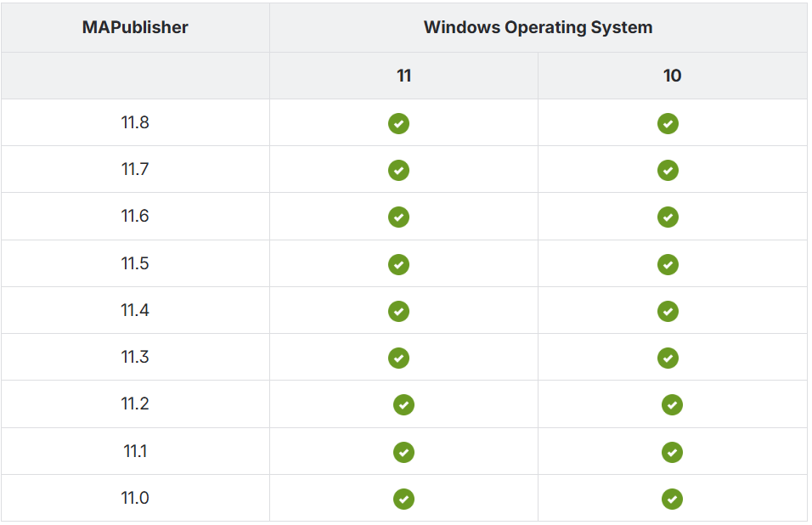812x525 pixels.
Task: Click the 11.6 Windows 10 compatibility checkmark
Action: point(668,217)
